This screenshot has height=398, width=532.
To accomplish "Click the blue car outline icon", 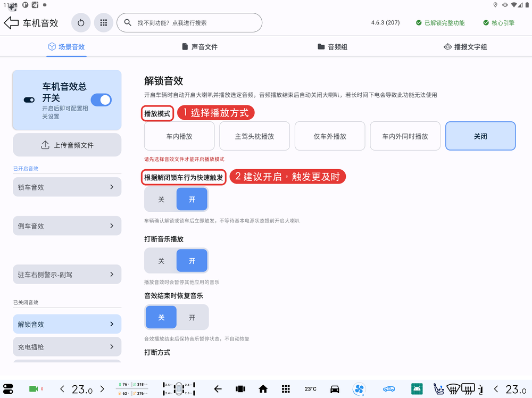I will click(x=389, y=389).
